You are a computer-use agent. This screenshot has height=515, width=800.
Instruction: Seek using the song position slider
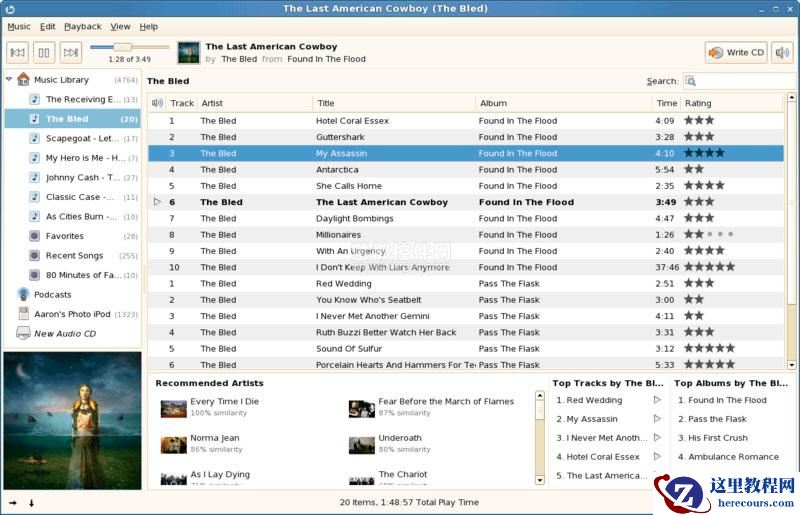pos(130,47)
